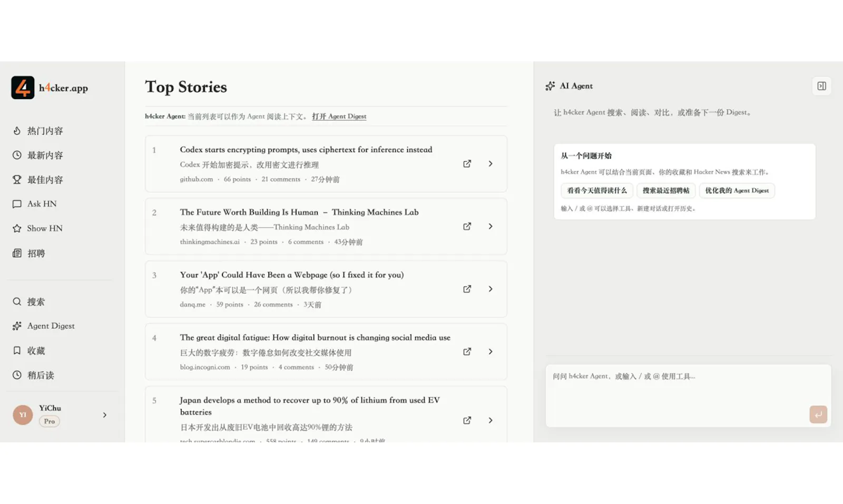
Task: Collapse the AI Agent panel
Action: click(x=822, y=86)
